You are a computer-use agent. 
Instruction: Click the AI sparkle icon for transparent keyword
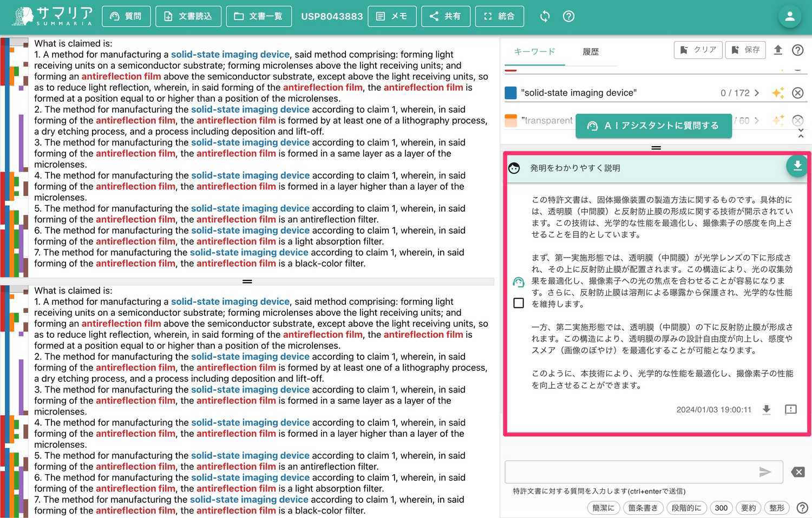click(x=778, y=120)
